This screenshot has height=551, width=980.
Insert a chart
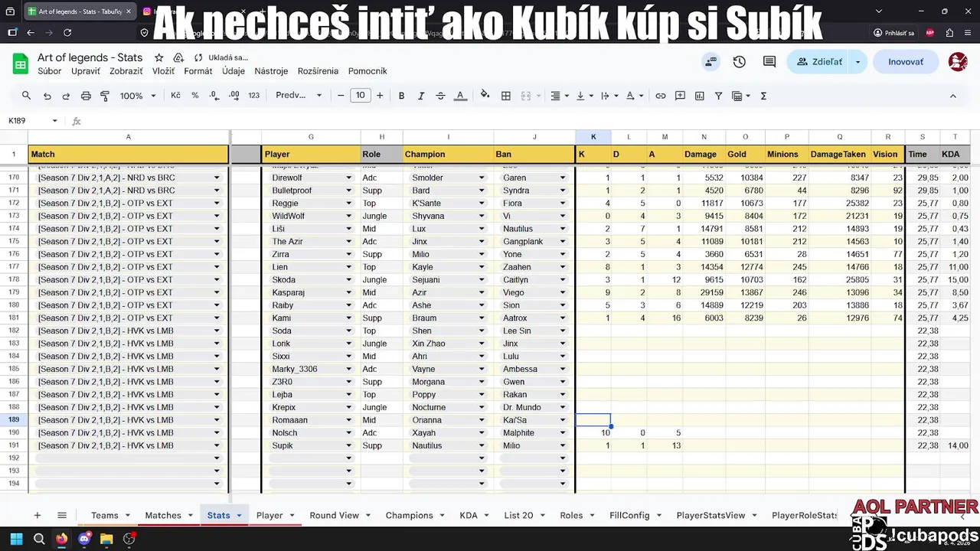click(x=699, y=96)
